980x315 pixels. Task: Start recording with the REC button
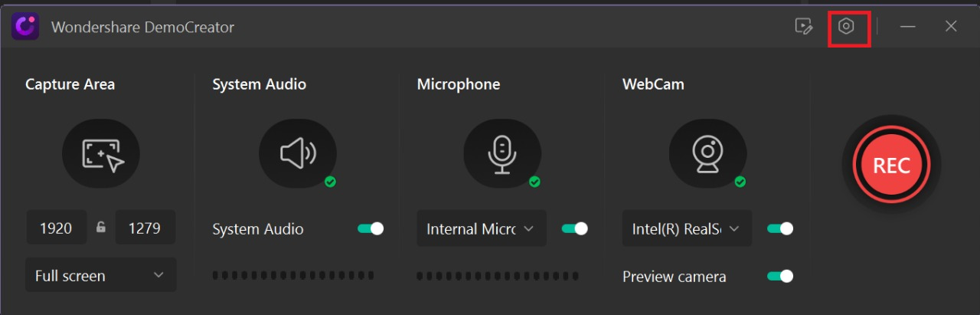[x=891, y=166]
